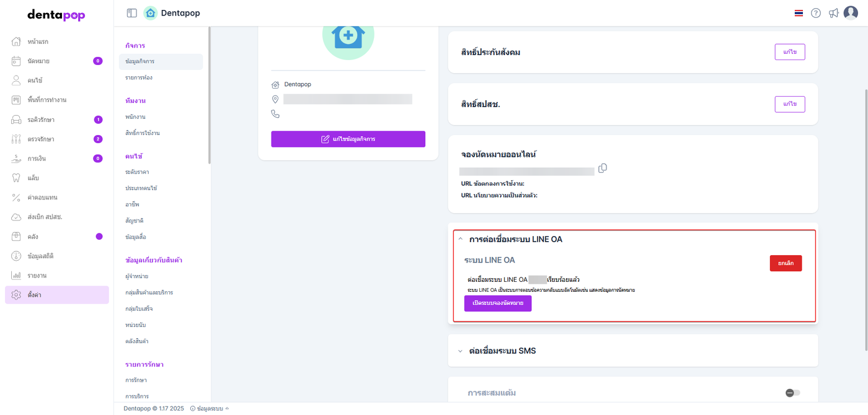Click Dentapop © 1.17 2025 footer text
Image resolution: width=868 pixels, height=415 pixels.
tap(154, 408)
